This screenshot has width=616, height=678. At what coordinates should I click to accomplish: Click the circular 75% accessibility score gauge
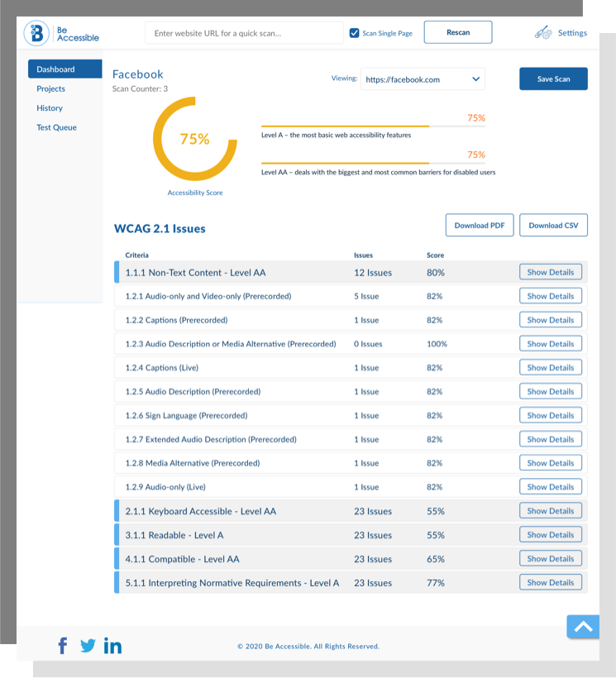pos(195,139)
